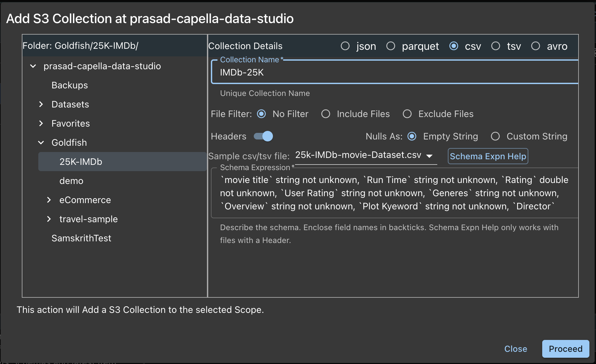Set Nulls As to Custom String
596x364 pixels.
(495, 136)
